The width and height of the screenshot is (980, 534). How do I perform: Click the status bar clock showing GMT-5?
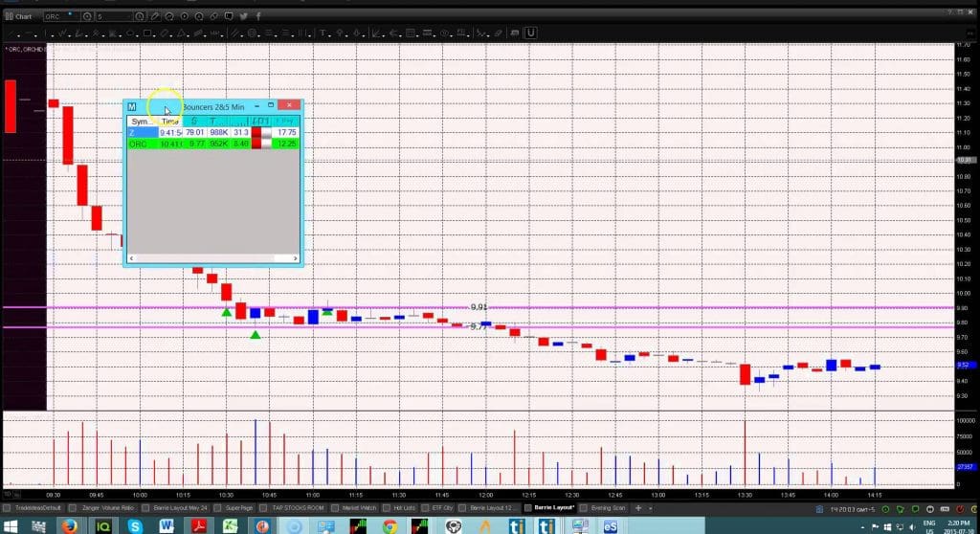click(x=852, y=509)
